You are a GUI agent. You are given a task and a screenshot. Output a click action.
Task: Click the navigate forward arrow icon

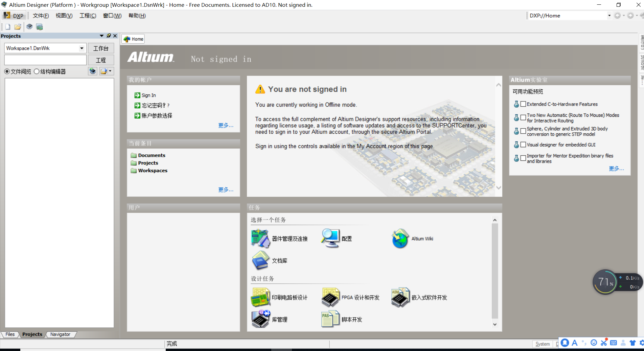630,16
